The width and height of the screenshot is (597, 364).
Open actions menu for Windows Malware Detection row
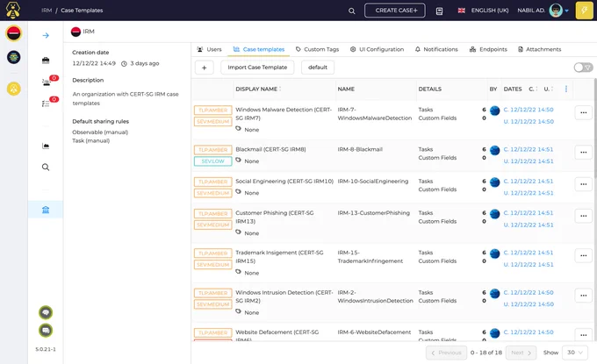point(583,112)
